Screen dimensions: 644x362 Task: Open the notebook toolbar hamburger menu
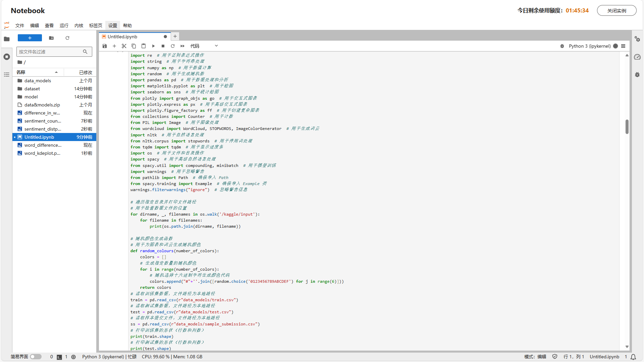coord(623,46)
